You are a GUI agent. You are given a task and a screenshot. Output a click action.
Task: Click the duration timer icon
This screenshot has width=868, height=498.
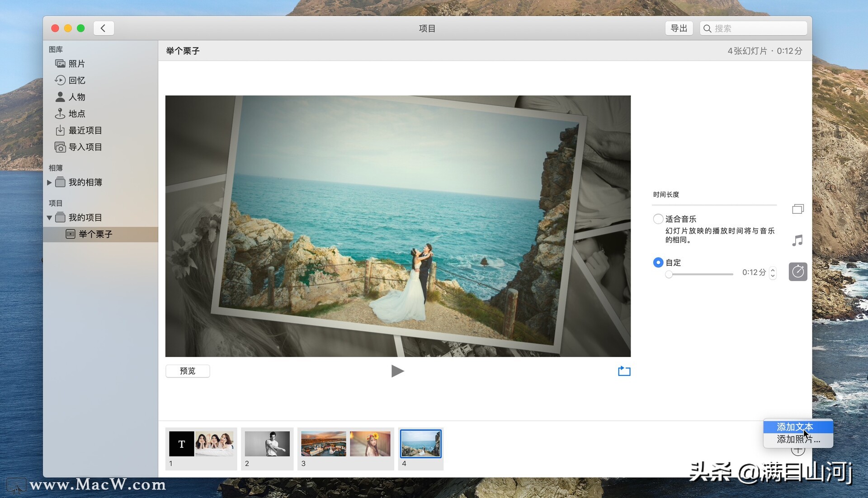pyautogui.click(x=798, y=272)
